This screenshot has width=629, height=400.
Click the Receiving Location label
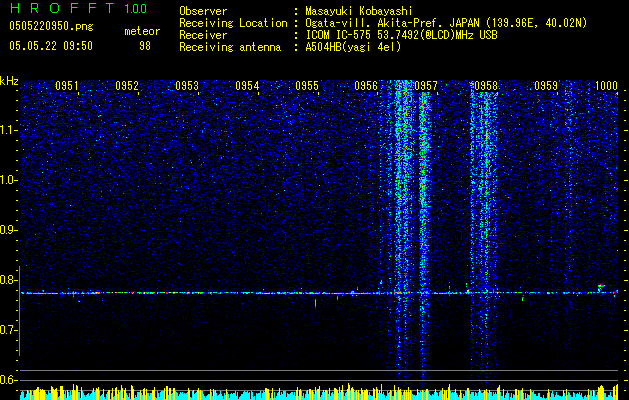(x=233, y=23)
